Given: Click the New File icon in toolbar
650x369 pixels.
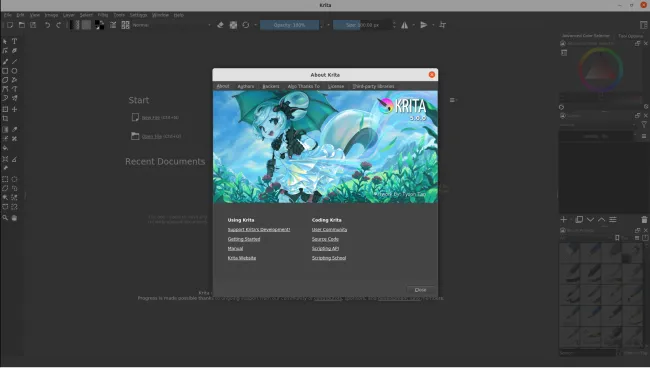Looking at the screenshot, I should 10,25.
